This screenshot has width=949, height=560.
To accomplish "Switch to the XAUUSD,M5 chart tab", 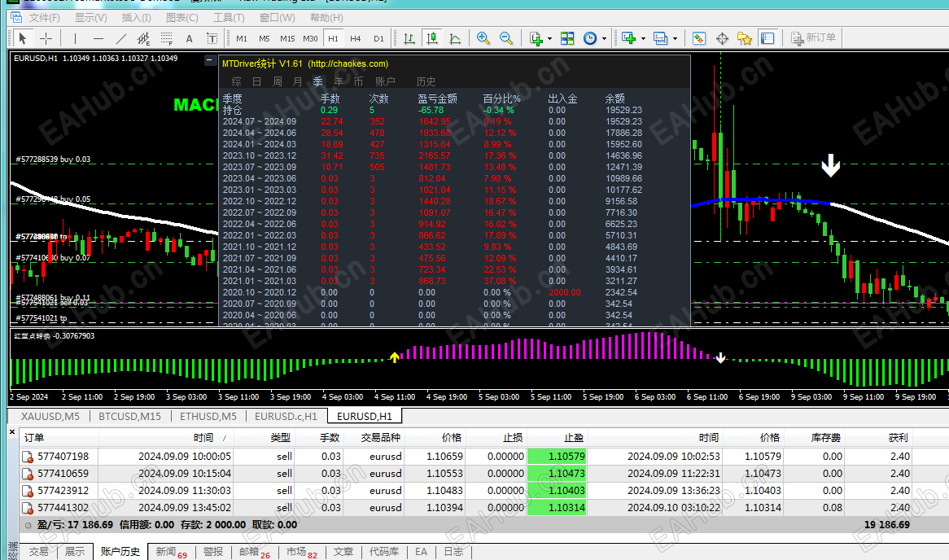I will 50,416.
